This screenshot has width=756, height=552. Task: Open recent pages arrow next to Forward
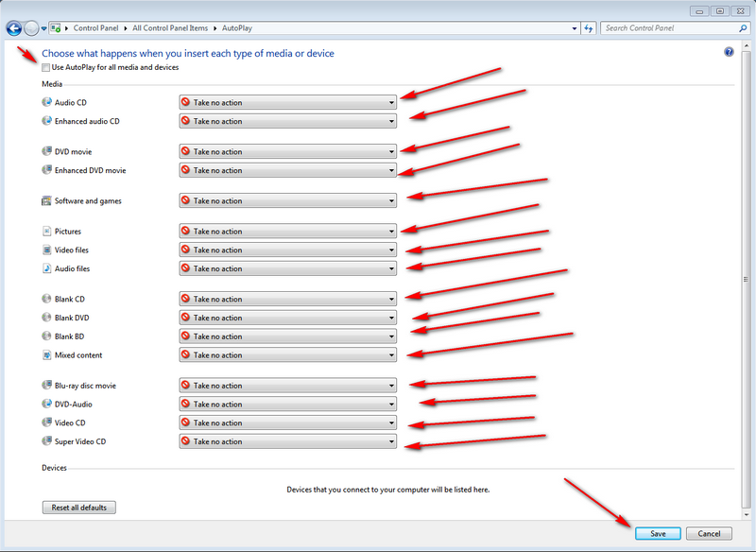[43, 28]
